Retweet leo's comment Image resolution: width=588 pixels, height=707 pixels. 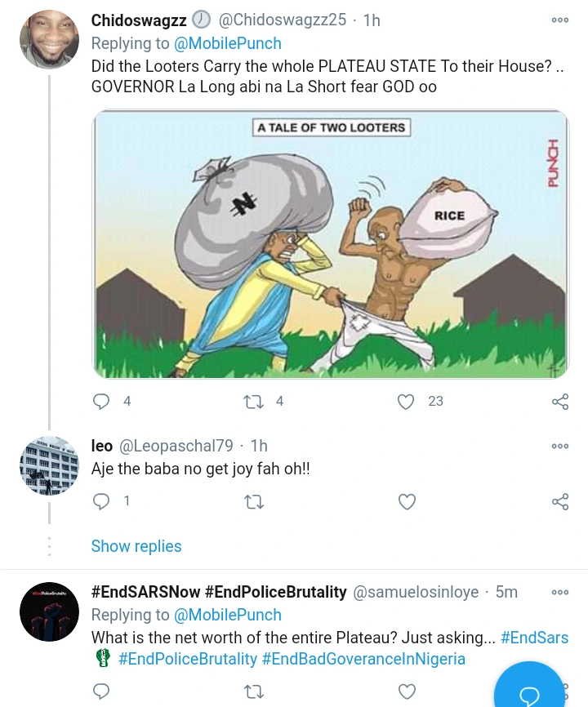point(254,501)
